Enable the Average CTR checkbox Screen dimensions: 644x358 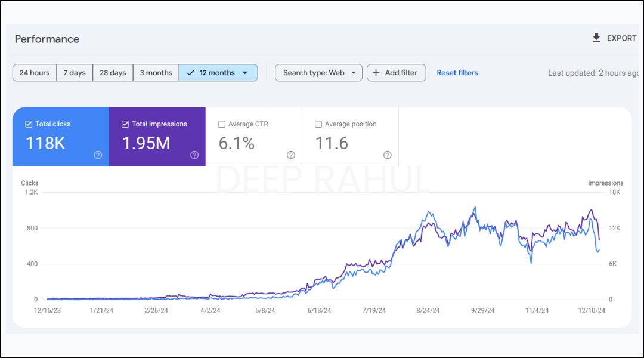(222, 124)
